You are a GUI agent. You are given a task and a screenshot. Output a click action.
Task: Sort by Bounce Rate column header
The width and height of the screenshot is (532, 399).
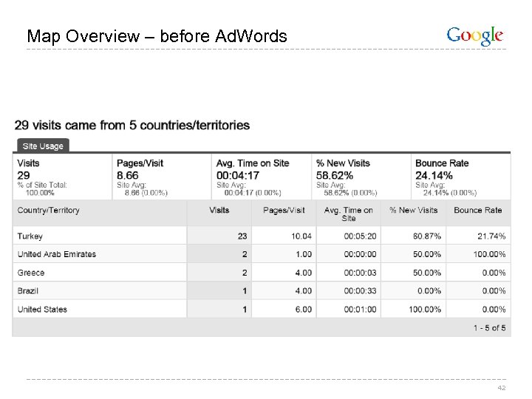click(x=478, y=211)
